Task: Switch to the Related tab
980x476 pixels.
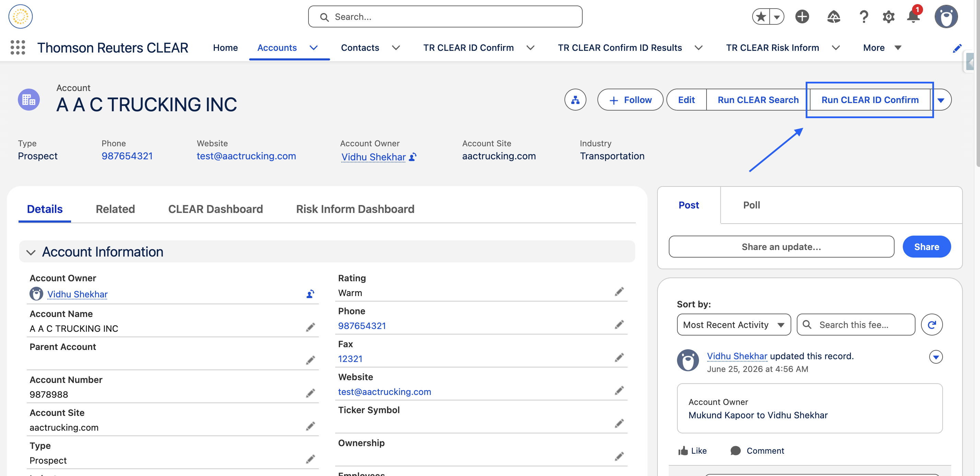Action: 115,209
